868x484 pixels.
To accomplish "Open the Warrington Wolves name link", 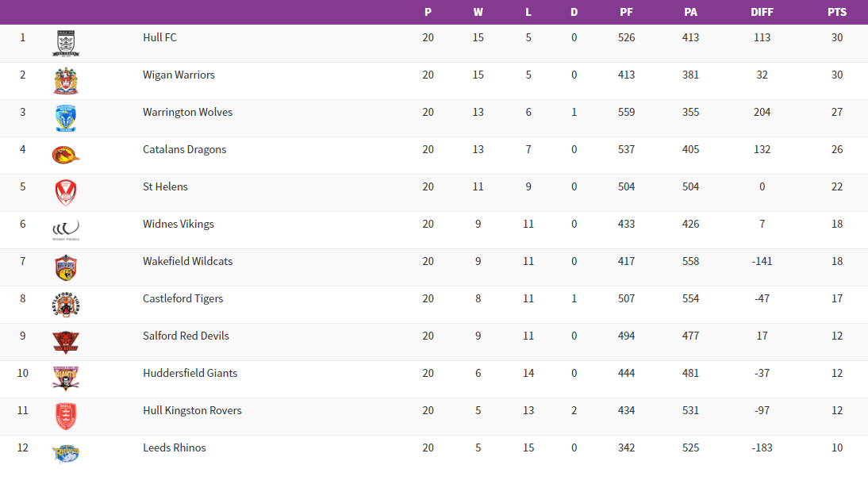I will tap(188, 112).
